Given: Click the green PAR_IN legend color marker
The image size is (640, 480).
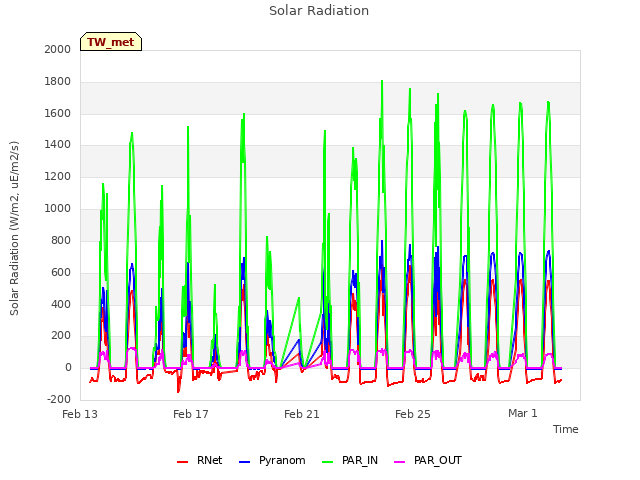Looking at the screenshot, I should point(328,462).
